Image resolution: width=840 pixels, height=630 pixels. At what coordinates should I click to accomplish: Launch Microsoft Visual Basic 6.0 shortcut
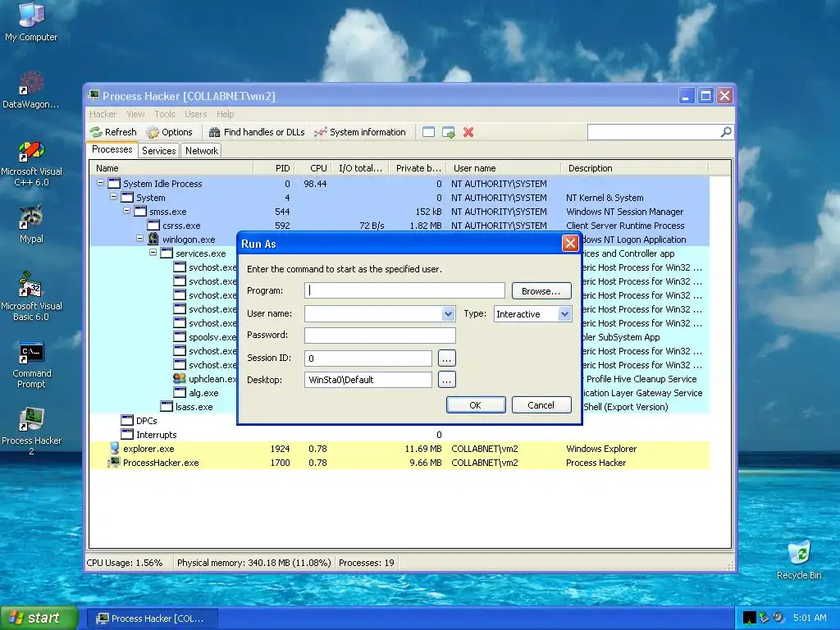tap(31, 295)
